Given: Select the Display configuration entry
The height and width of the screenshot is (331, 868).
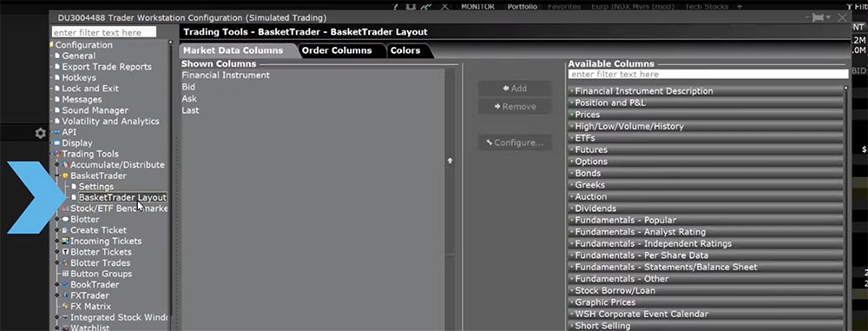Looking at the screenshot, I should (77, 143).
